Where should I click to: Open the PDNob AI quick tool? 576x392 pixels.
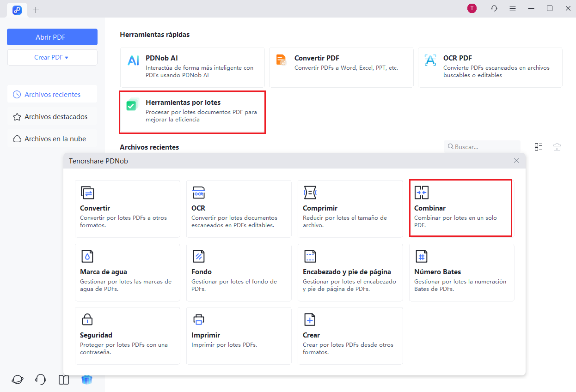coord(192,67)
